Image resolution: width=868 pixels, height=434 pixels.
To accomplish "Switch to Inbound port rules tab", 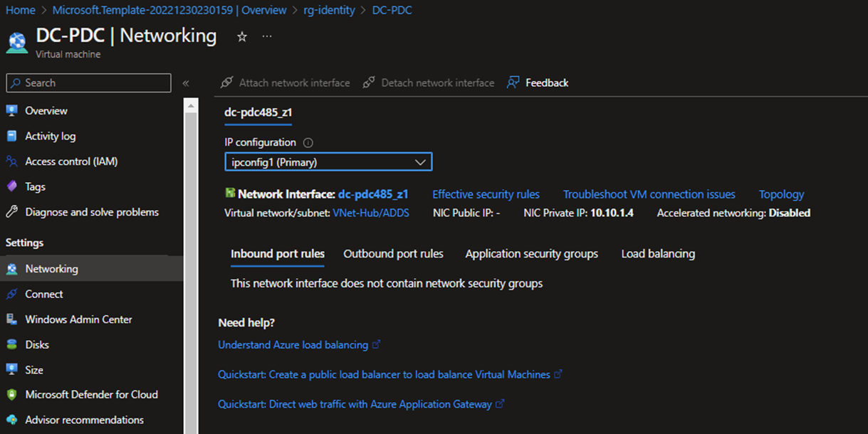I will coord(278,254).
